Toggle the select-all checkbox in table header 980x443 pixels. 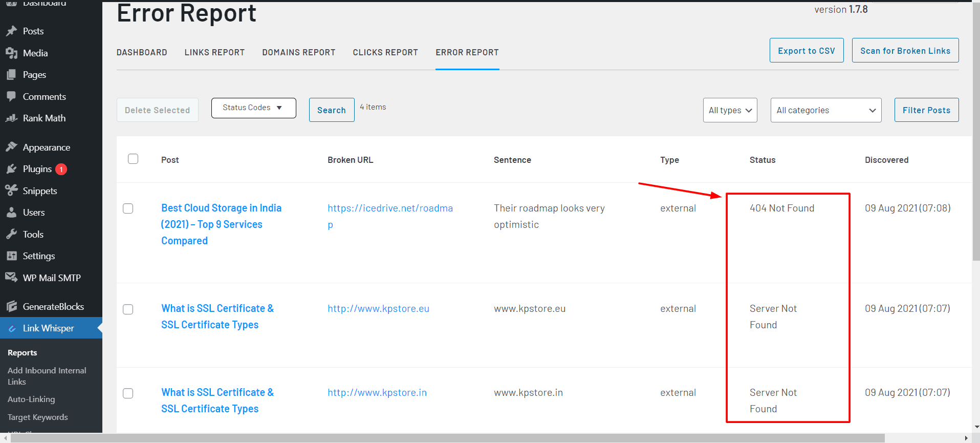pyautogui.click(x=133, y=159)
